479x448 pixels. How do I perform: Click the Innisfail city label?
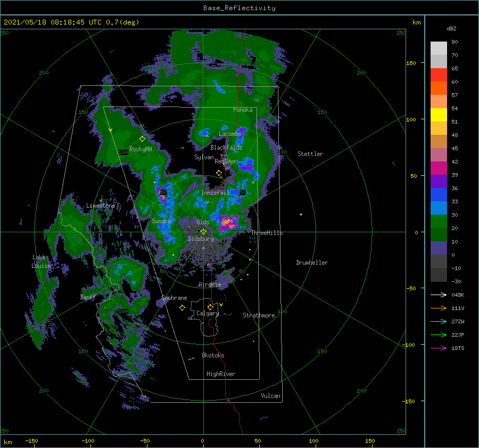point(215,193)
